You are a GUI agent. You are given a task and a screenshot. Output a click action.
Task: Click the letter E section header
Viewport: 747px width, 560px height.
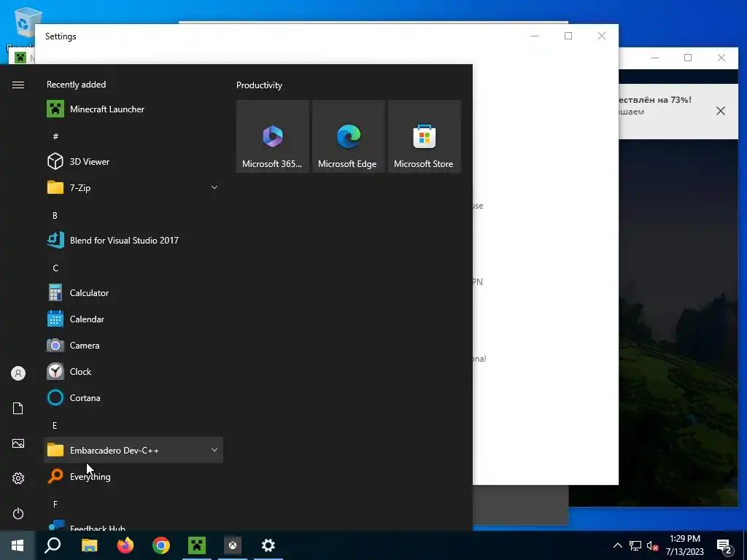coord(55,425)
